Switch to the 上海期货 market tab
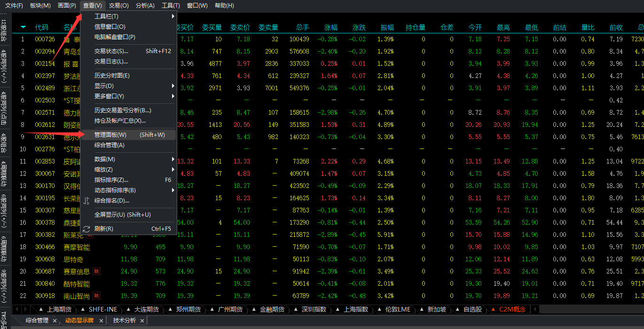 (x=59, y=309)
